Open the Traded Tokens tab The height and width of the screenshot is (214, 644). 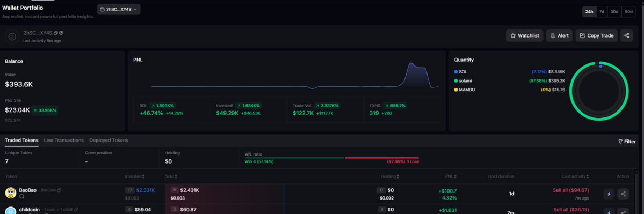point(21,140)
